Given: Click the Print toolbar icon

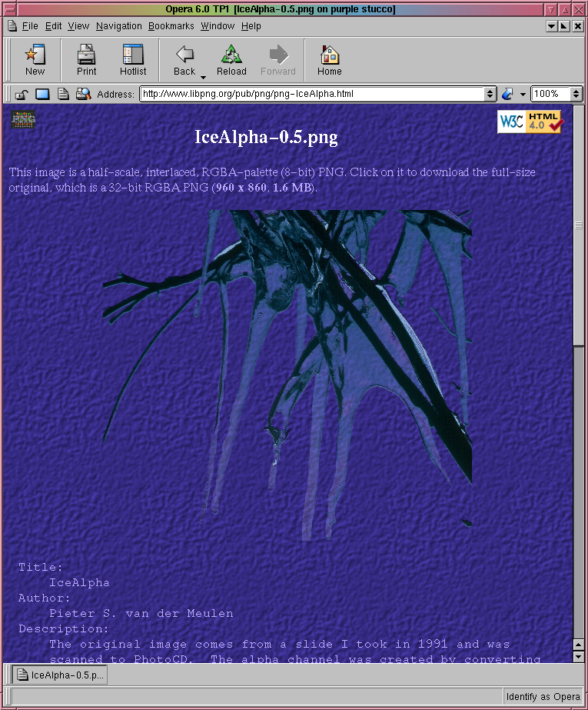Looking at the screenshot, I should click(x=86, y=60).
